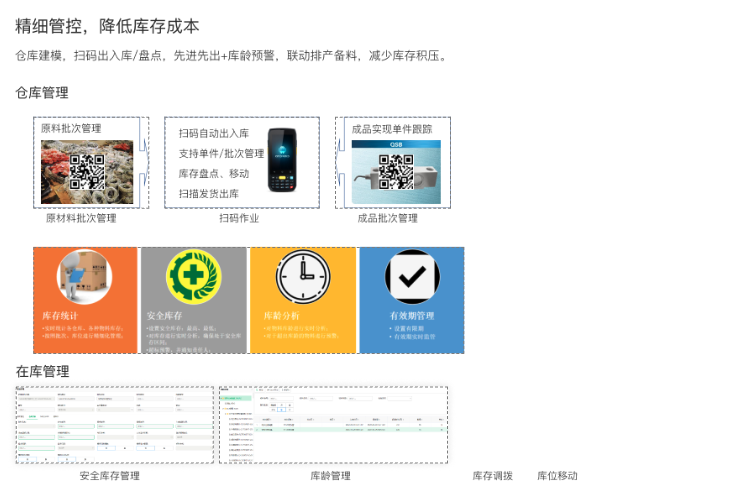Viewport: 737px width, 495px height.
Task: Click the 安全库存 title in gray card
Action: (165, 316)
